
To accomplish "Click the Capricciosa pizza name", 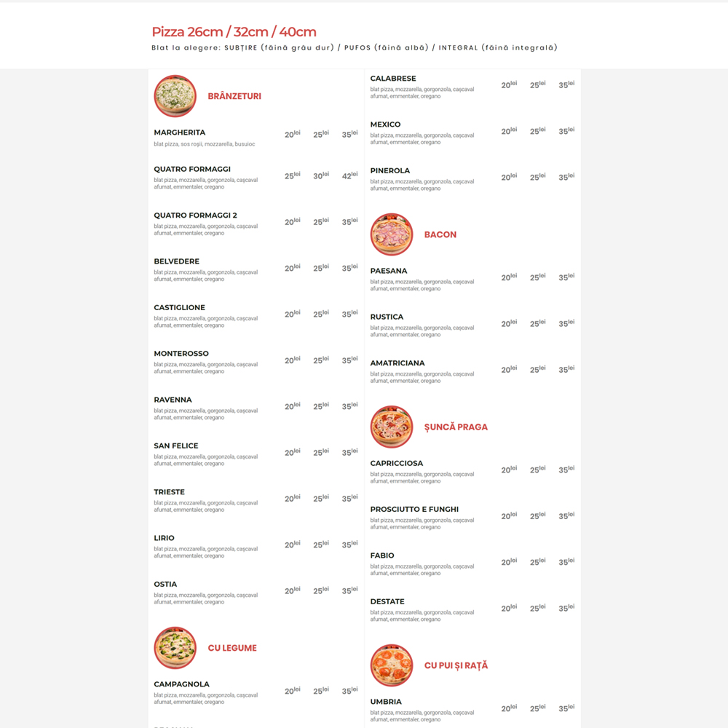I will point(396,463).
